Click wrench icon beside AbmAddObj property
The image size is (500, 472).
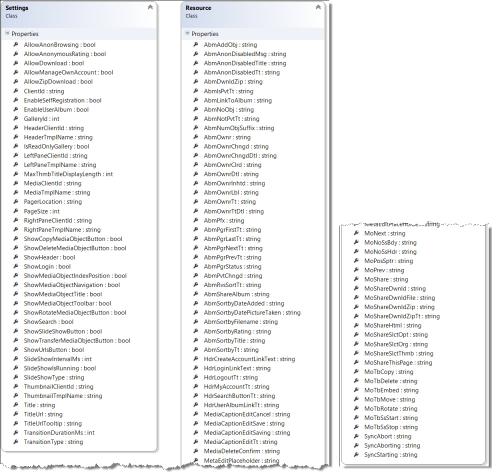196,44
